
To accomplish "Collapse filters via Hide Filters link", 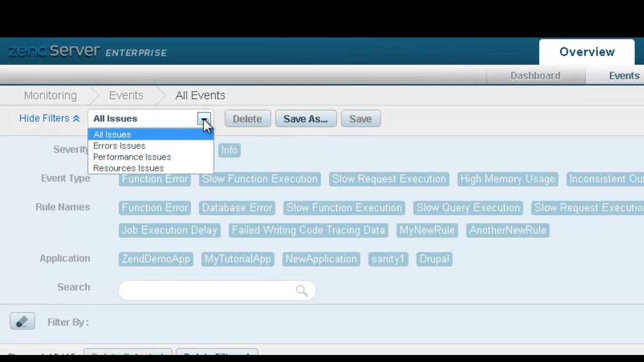I will pos(49,118).
